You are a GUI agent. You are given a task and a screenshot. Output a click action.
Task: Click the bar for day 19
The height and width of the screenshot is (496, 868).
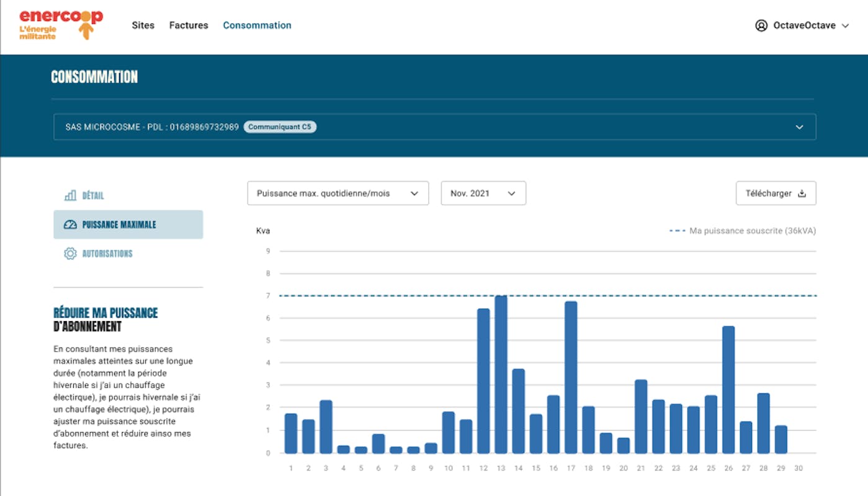point(606,443)
